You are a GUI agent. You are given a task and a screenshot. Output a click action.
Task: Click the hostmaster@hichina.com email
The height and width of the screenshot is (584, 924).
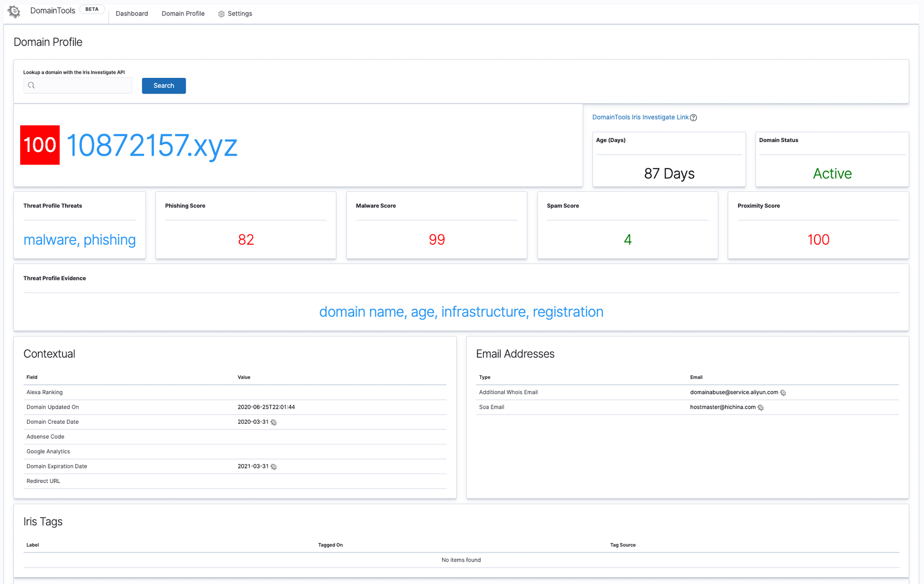coord(723,407)
